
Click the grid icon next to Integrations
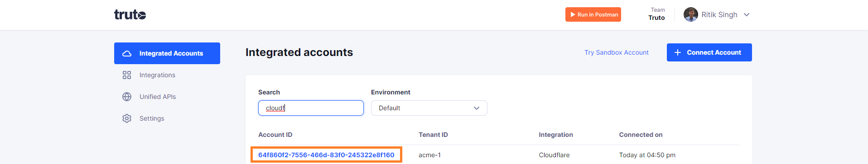pos(127,75)
